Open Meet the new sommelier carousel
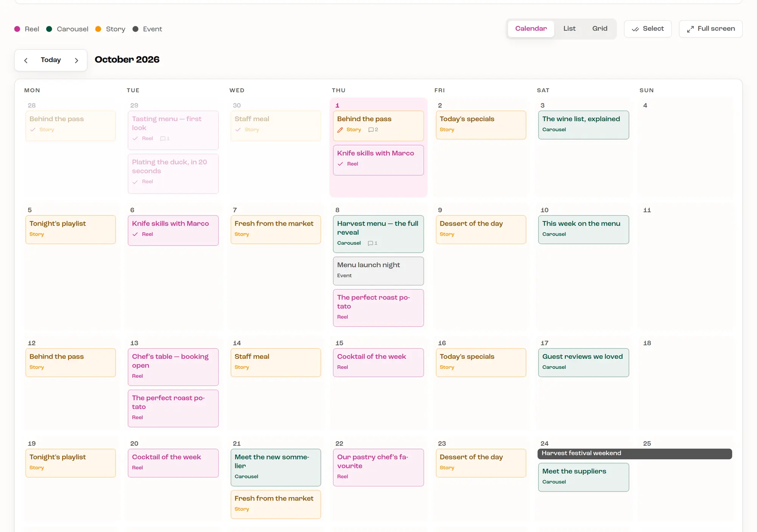The width and height of the screenshot is (757, 532). pos(276,467)
